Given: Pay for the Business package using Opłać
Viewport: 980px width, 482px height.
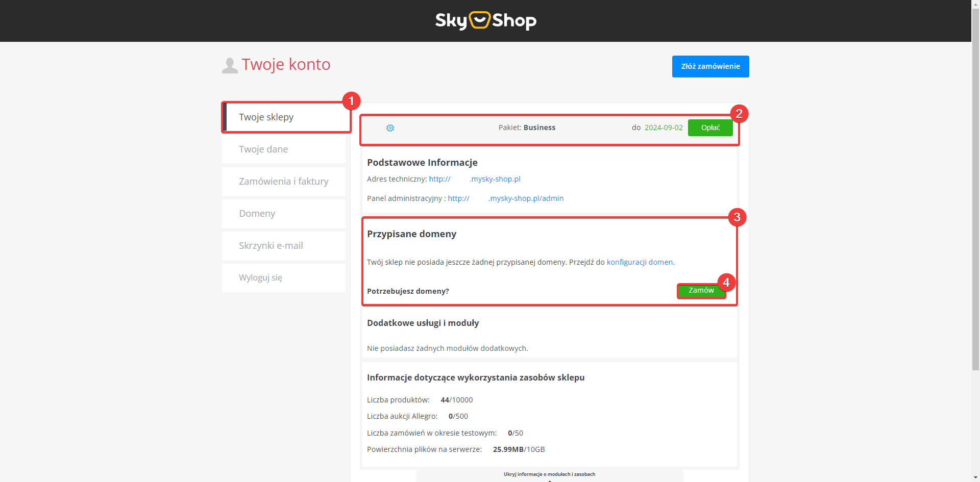Looking at the screenshot, I should [710, 128].
